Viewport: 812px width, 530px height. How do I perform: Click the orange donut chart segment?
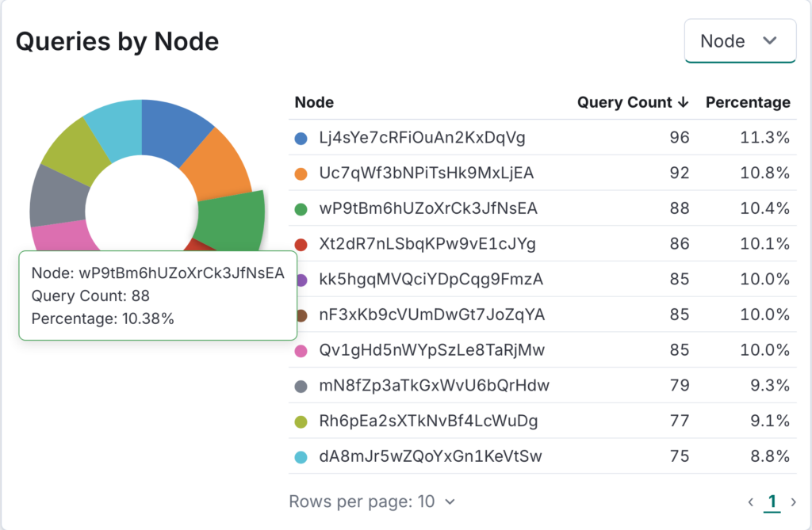click(x=220, y=168)
